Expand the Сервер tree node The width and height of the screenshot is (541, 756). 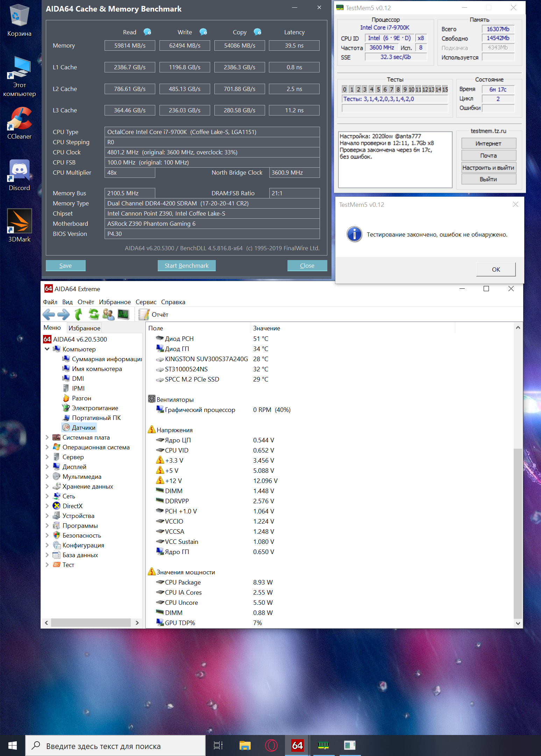(x=47, y=457)
